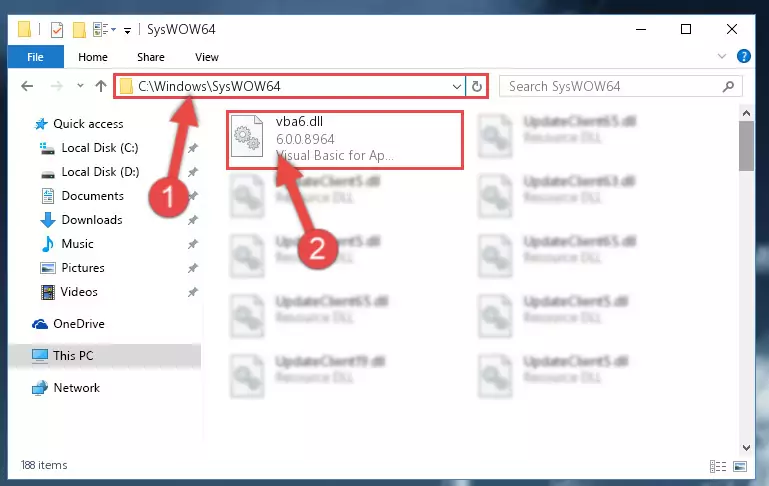Switch to the View ribbon tab
The image size is (769, 486).
(206, 57)
